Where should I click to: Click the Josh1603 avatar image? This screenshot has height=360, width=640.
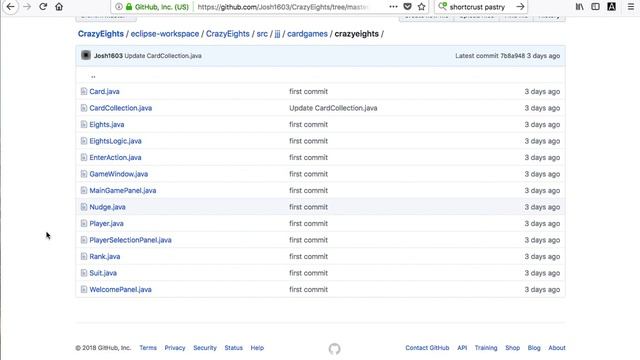[86, 55]
